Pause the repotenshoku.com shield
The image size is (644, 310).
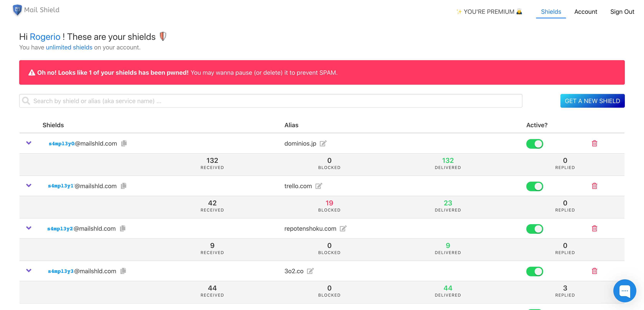pos(535,229)
